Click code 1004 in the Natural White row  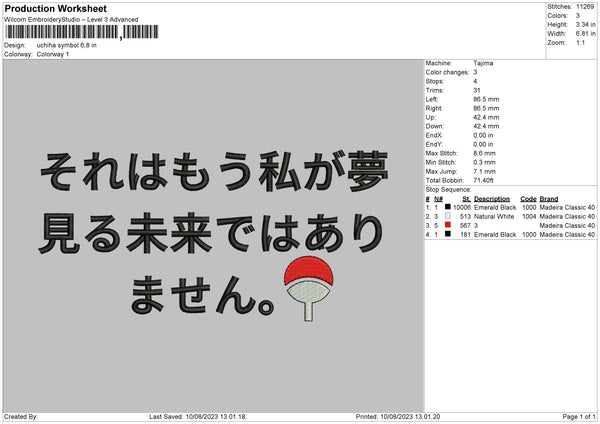coord(529,217)
